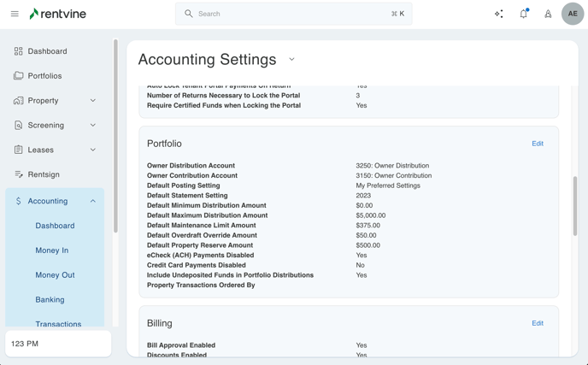The image size is (588, 365).
Task: Click the Rentvine logo
Action: pos(57,14)
